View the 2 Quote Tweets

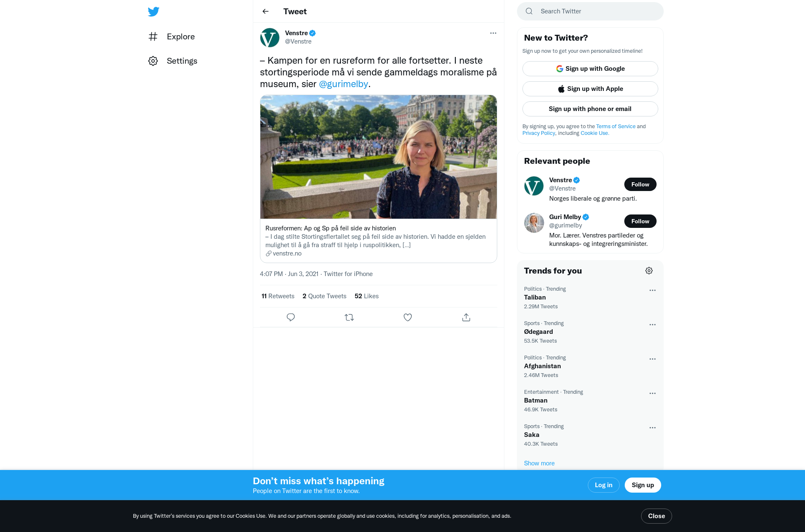point(325,296)
